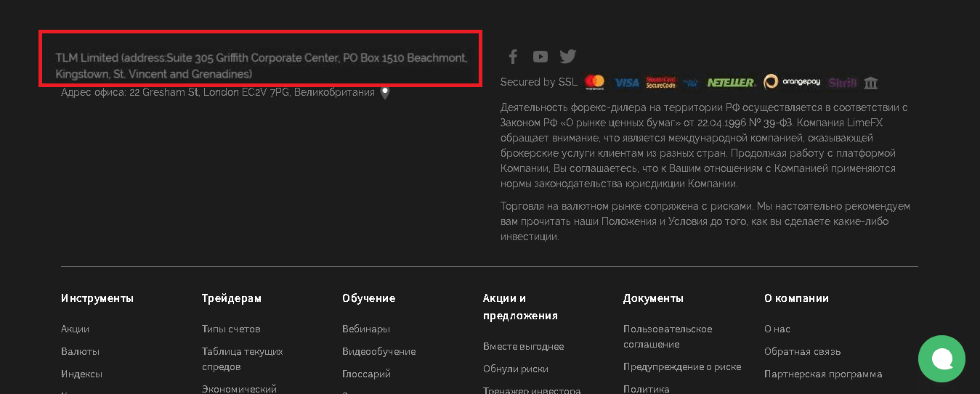
Task: Click the bank transfer building icon
Action: pos(871,83)
